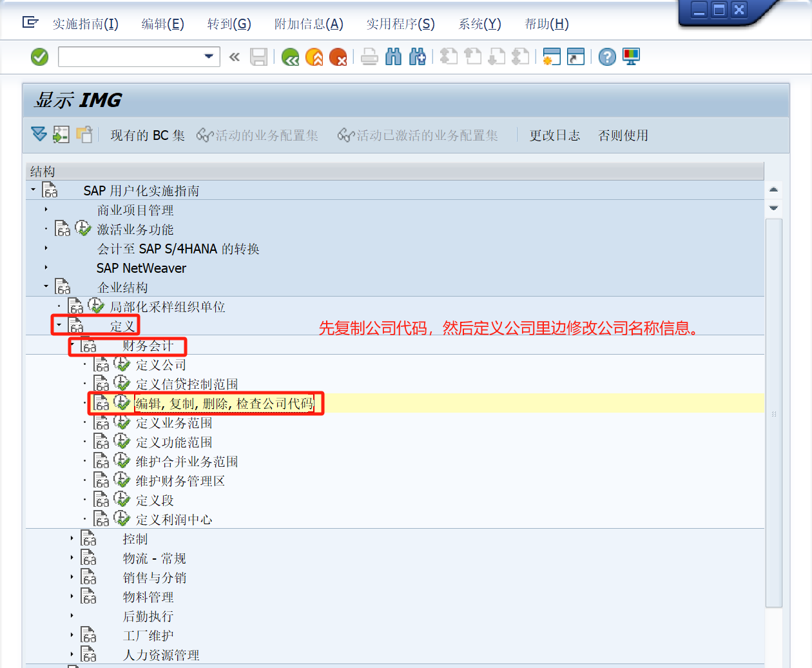Click the 活动已激活的业务配置集 button
Image resolution: width=812 pixels, height=668 pixels.
point(418,135)
